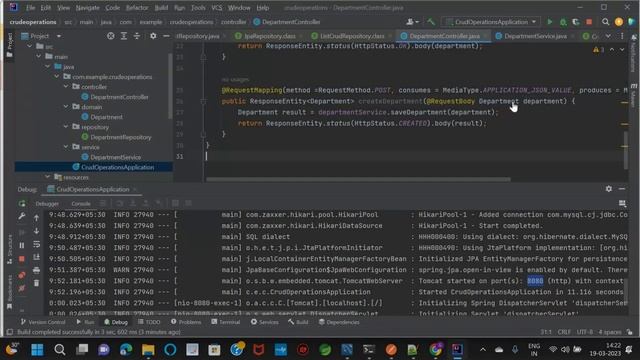Collapse the repository package

(x=66, y=127)
